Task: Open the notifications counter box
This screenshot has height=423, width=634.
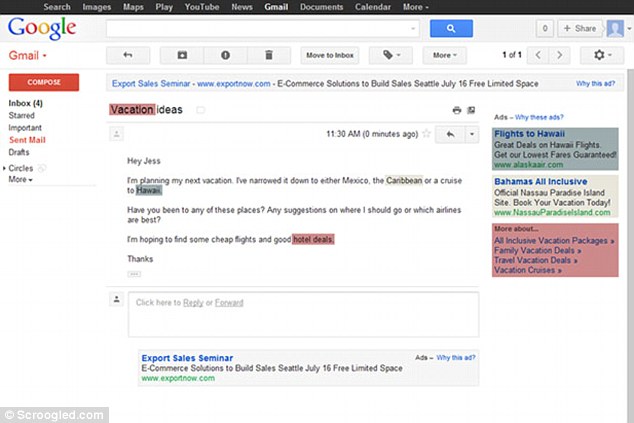Action: [545, 28]
